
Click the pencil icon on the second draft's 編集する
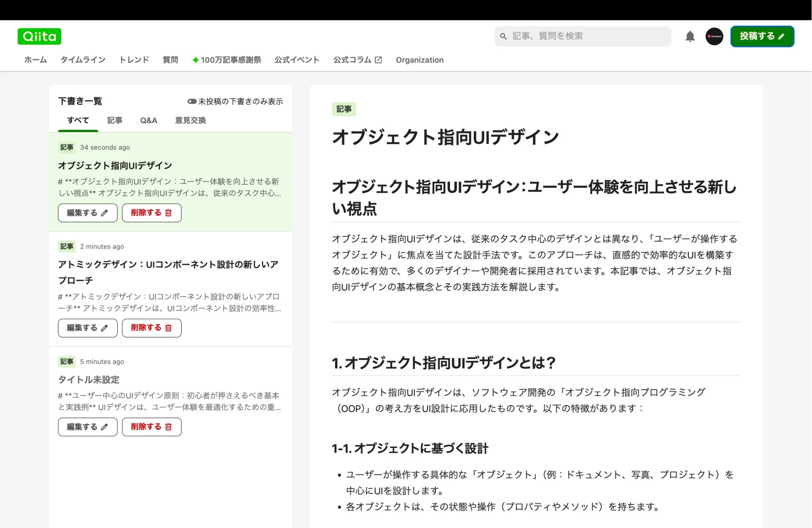click(105, 328)
